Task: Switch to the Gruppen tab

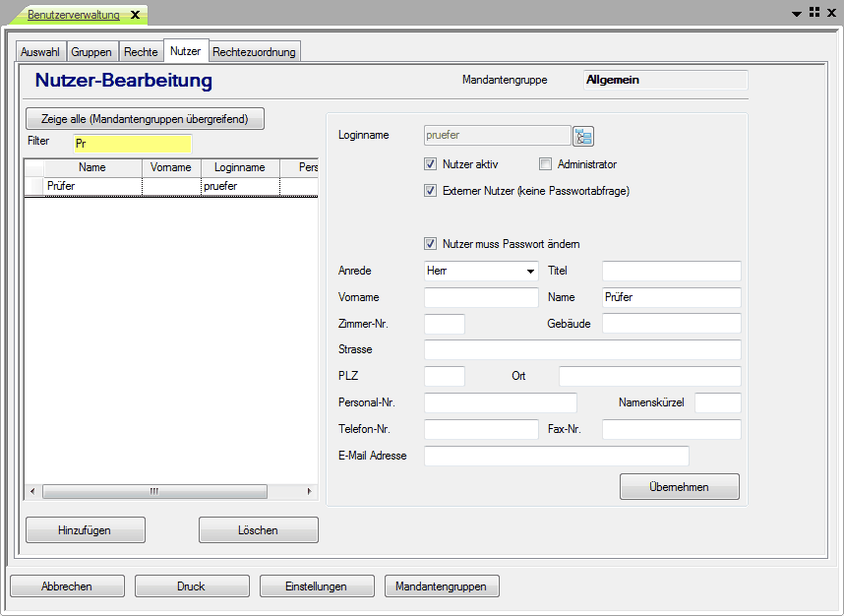Action: [x=91, y=52]
